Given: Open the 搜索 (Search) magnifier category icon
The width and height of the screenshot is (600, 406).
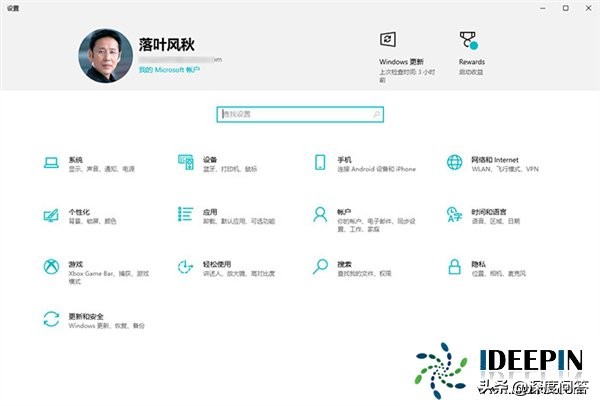Looking at the screenshot, I should pos(320,267).
